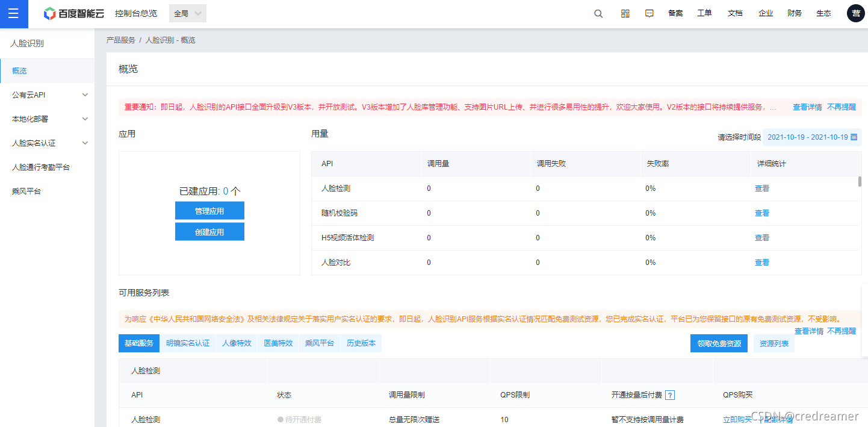Open the hamburger menu icon
This screenshot has height=427, width=868.
point(13,14)
